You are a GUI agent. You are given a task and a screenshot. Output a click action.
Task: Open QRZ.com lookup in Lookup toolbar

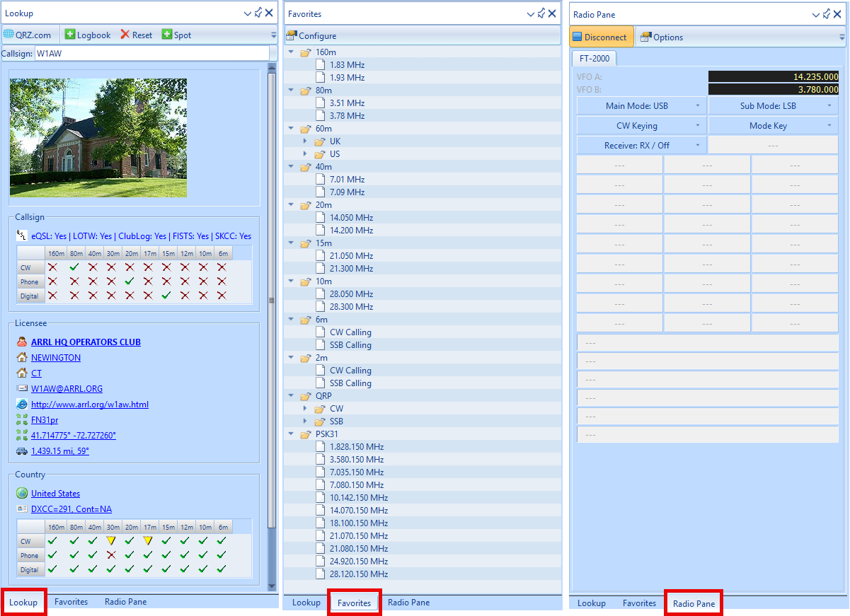[28, 35]
